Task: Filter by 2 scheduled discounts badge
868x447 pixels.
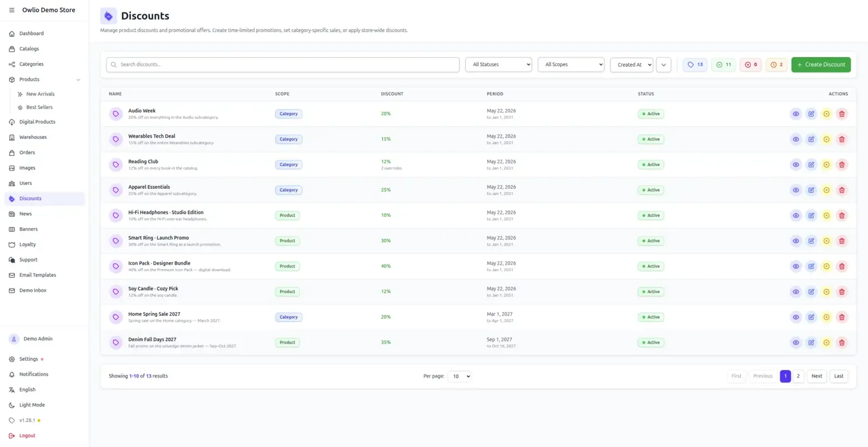Action: pyautogui.click(x=777, y=65)
